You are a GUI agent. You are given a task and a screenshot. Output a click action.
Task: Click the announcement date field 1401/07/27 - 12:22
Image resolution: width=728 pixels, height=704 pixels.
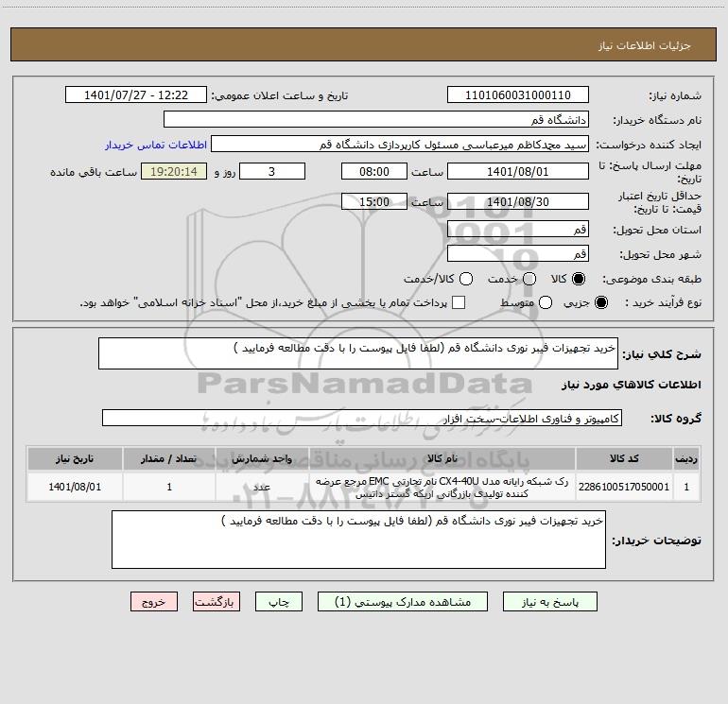coord(136,95)
